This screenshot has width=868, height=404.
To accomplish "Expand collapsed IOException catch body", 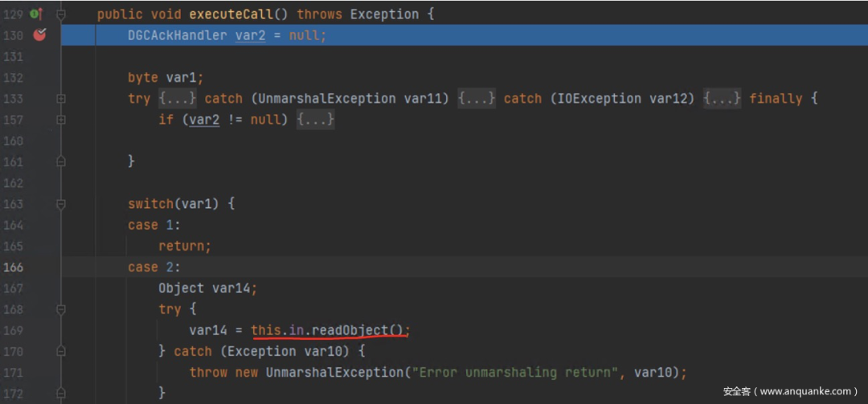I will pos(723,99).
